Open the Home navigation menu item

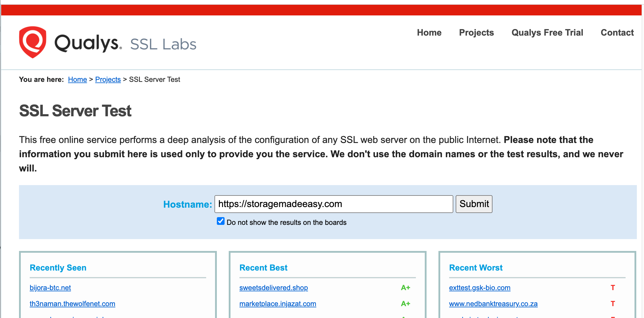[x=429, y=33]
